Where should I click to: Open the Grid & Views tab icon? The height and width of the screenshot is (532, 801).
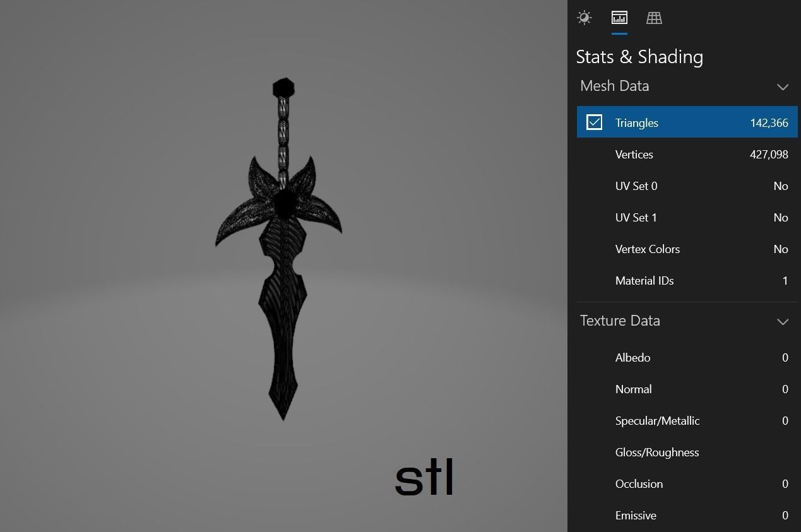pos(654,18)
